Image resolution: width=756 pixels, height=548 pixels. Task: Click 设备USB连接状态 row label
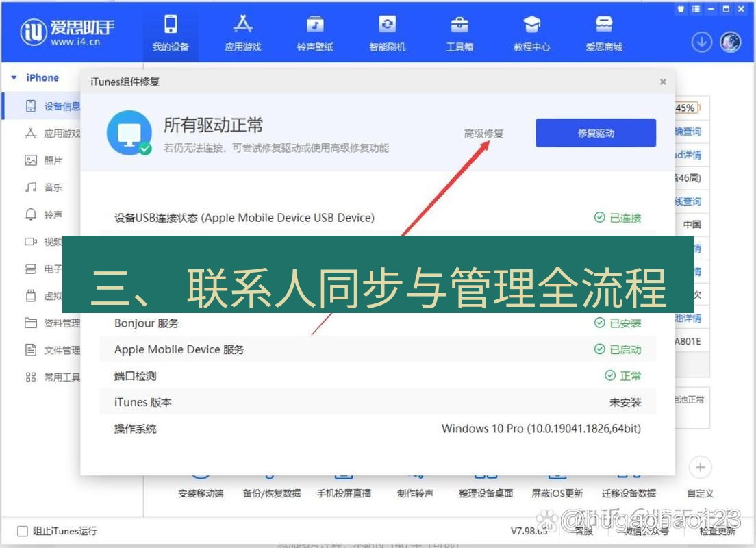tap(244, 218)
